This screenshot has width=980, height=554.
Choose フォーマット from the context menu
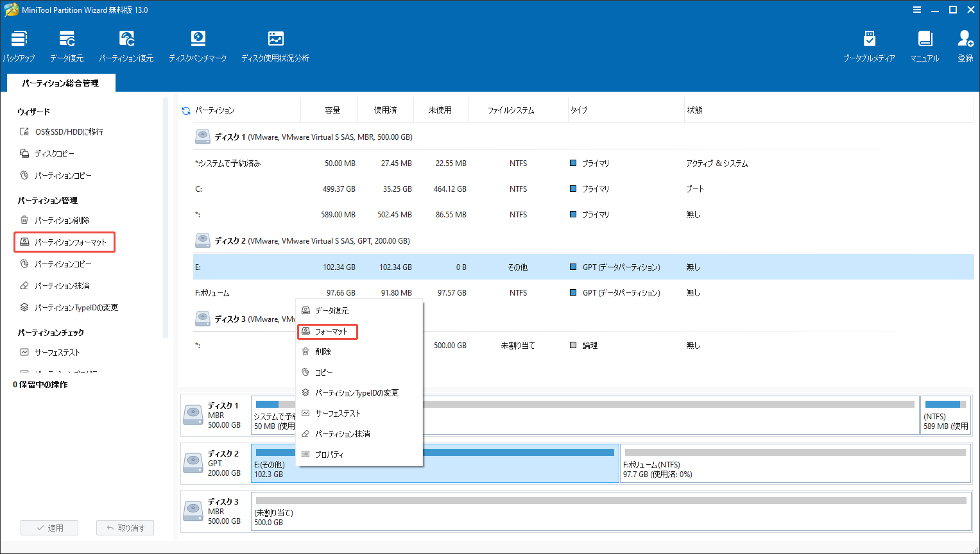click(x=327, y=332)
